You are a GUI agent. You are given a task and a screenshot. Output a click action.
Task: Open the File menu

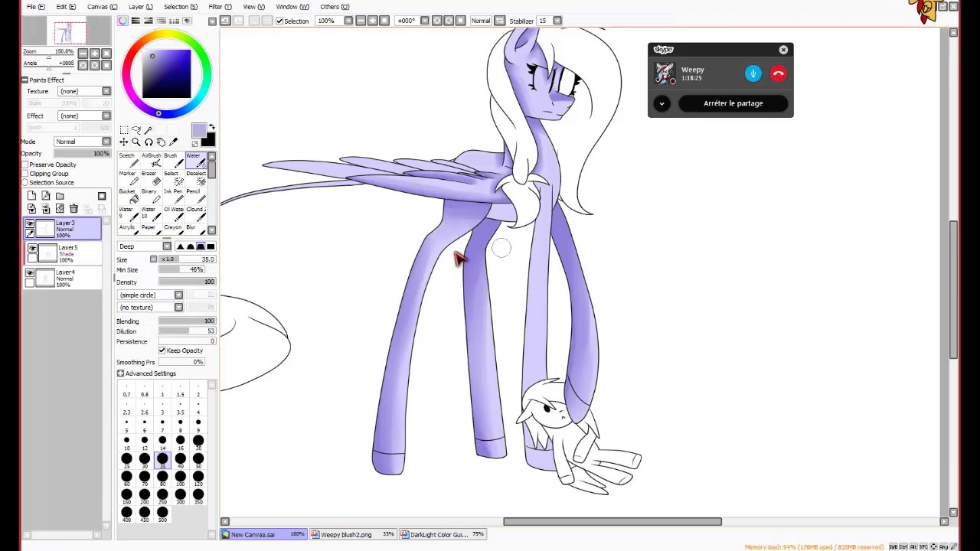point(35,7)
